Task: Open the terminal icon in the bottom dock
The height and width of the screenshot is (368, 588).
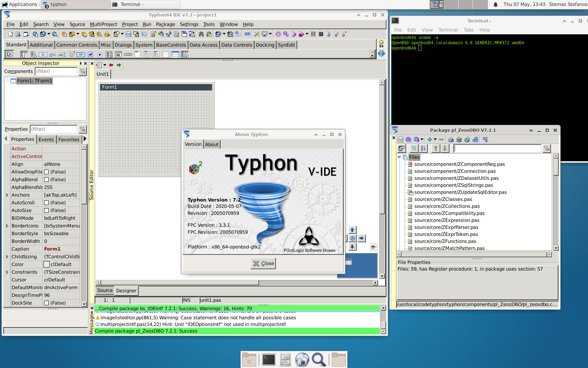Action: click(x=268, y=360)
